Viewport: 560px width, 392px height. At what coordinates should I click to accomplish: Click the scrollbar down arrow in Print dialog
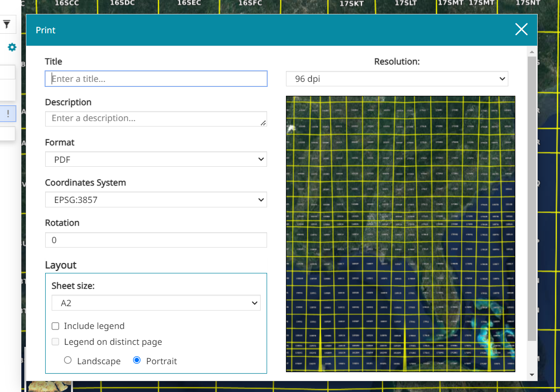(532, 375)
